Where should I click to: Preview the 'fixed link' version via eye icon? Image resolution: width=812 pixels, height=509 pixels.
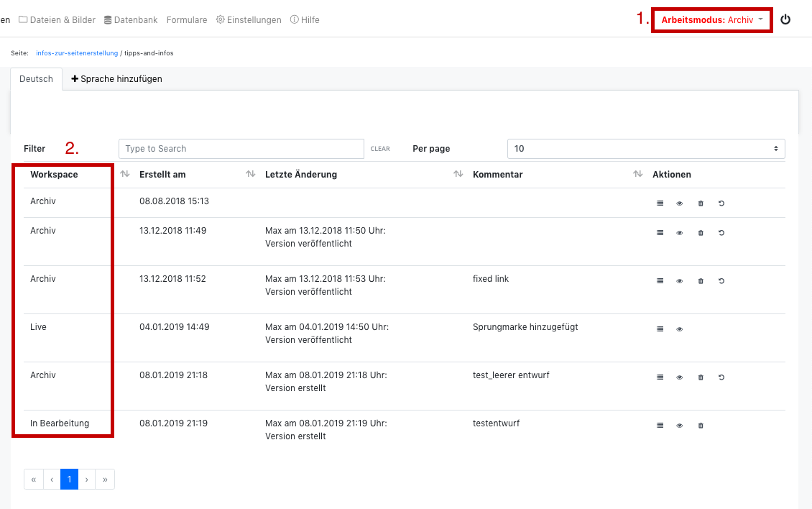680,281
